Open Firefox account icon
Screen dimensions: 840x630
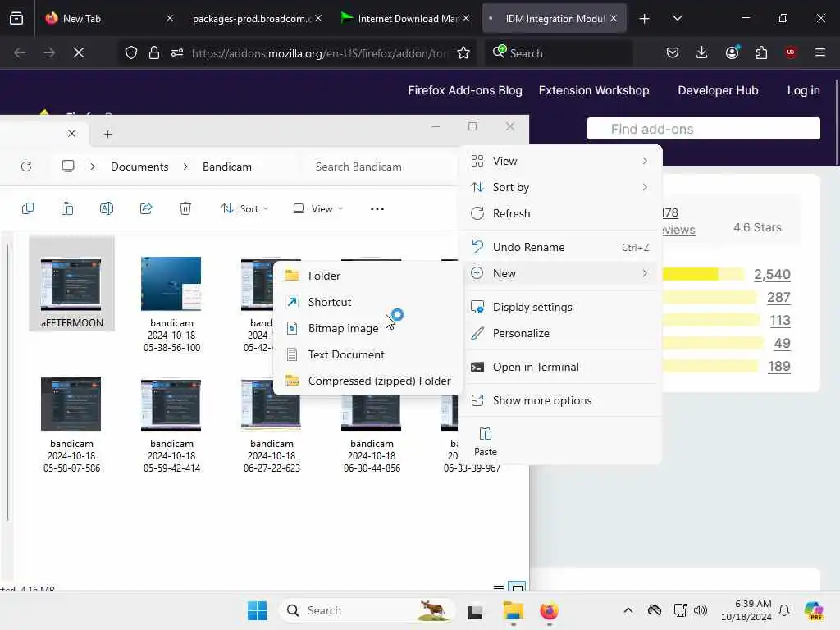click(732, 52)
